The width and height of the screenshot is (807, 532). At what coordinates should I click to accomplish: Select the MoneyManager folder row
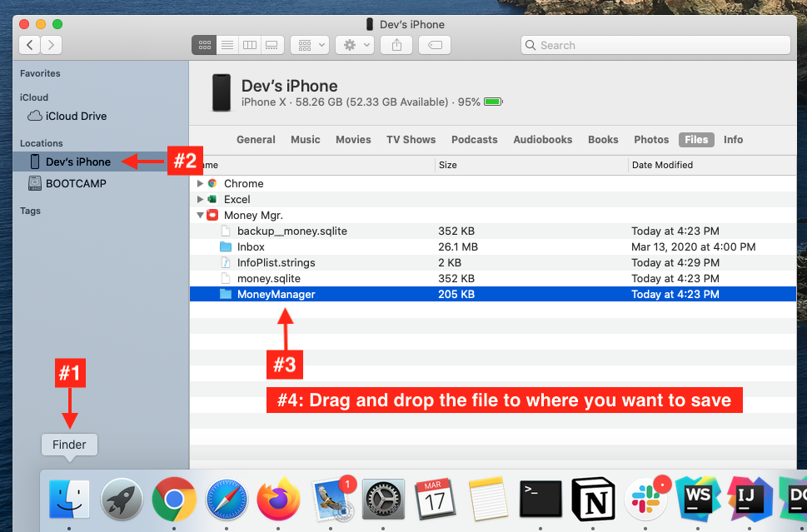pyautogui.click(x=492, y=294)
